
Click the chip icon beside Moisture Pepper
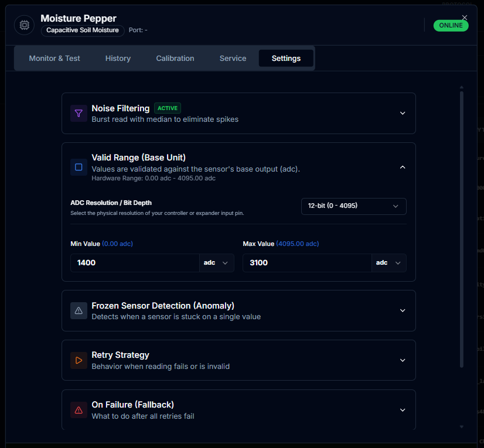click(24, 25)
